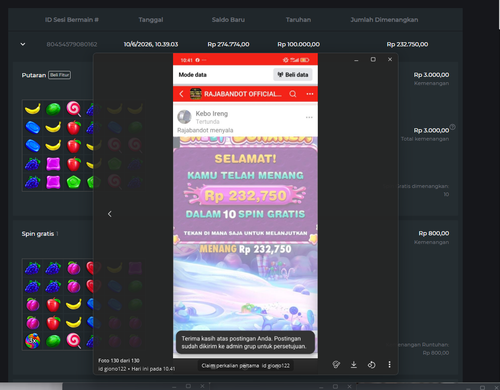This screenshot has height=390, width=500.
Task: Click Jumlah Dimenangkan value Rp 232.750,00
Action: click(x=407, y=44)
